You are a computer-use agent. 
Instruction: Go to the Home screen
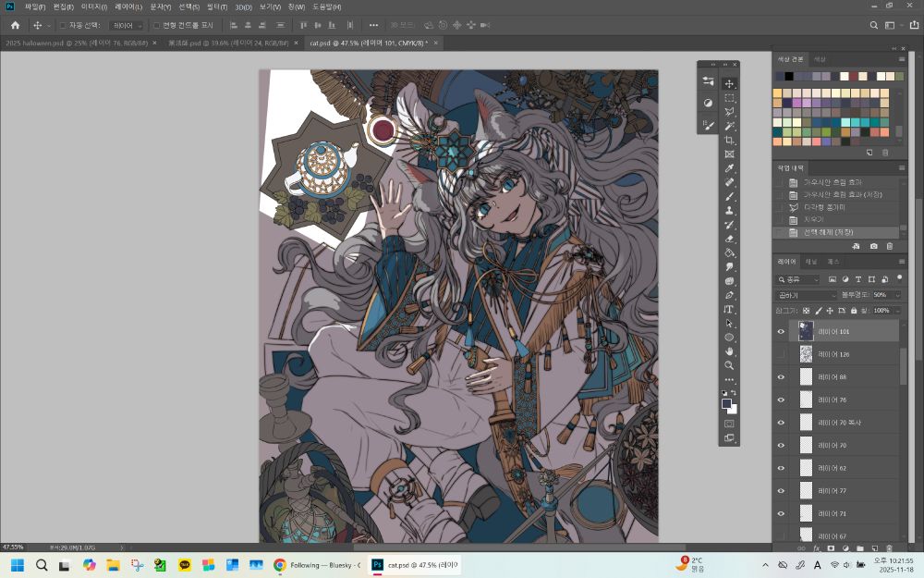pos(16,25)
